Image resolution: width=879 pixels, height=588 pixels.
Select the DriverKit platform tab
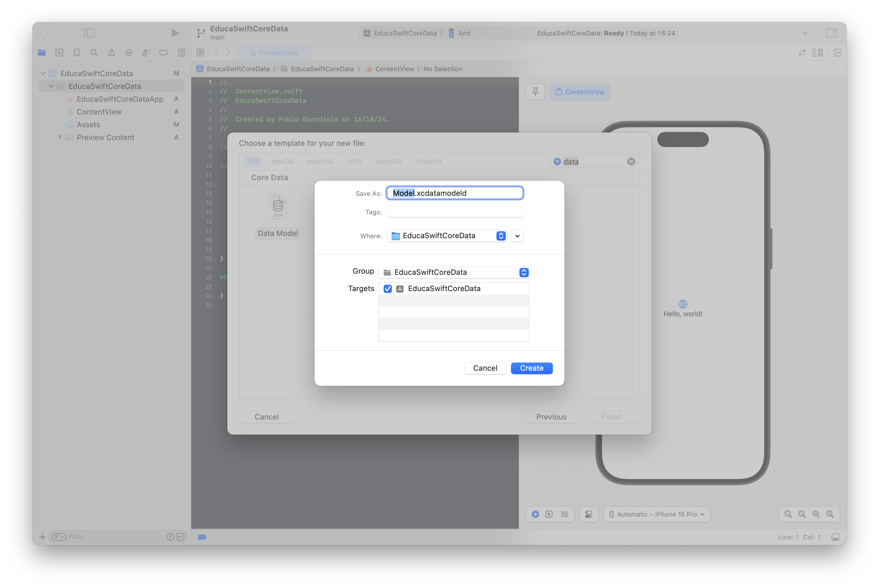428,161
